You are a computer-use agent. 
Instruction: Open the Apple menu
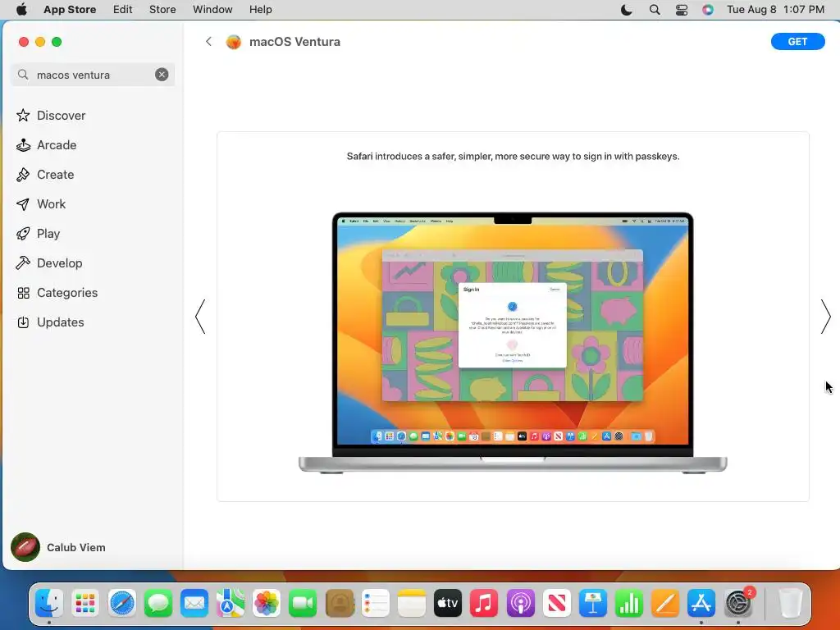(21, 10)
